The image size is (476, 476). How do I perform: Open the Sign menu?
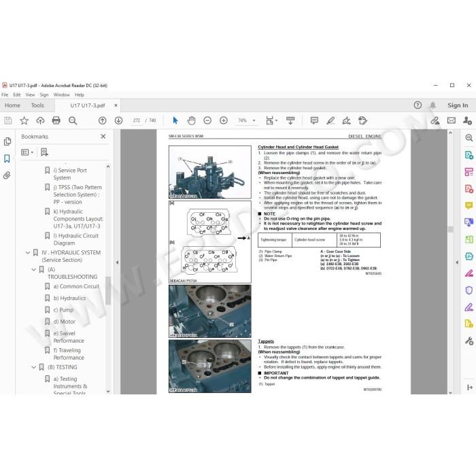tap(44, 95)
